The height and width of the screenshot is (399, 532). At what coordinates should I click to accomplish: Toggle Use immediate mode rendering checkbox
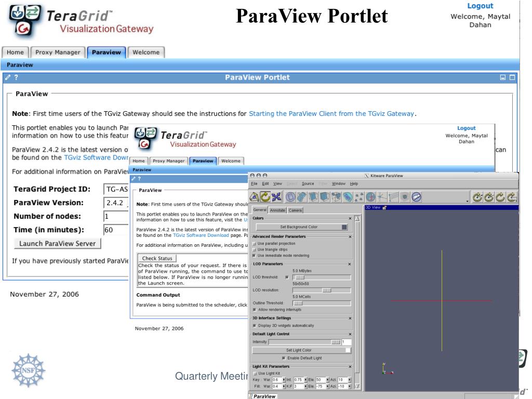[255, 256]
